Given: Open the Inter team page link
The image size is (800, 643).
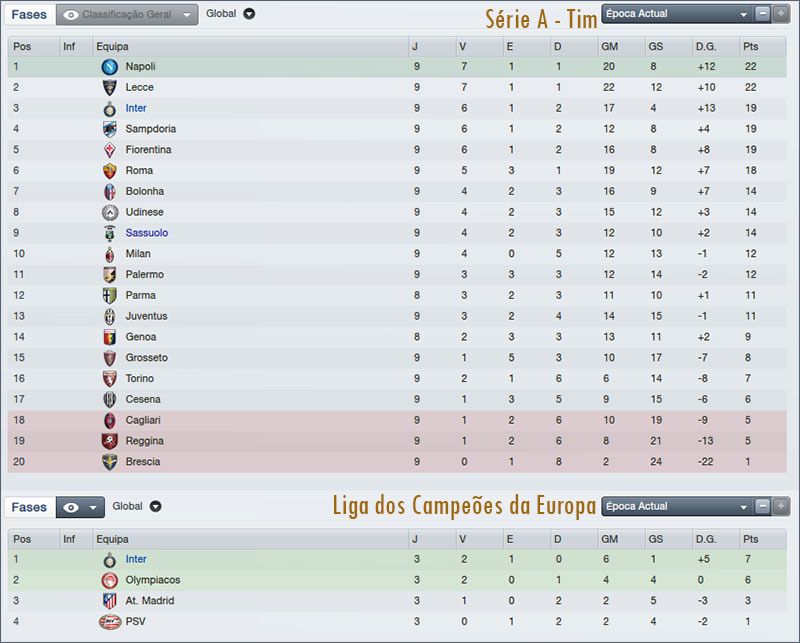Looking at the screenshot, I should tap(136, 107).
